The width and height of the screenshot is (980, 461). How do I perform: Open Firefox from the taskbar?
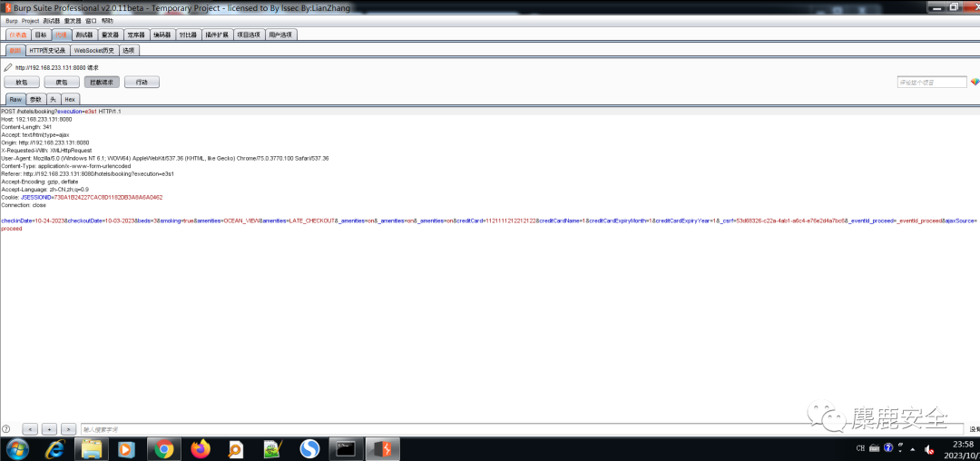click(201, 448)
